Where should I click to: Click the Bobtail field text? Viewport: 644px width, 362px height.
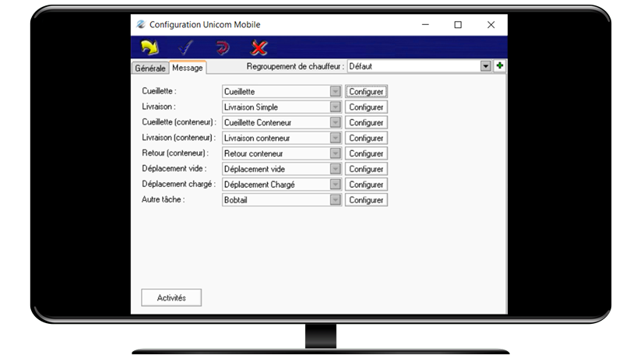pos(236,200)
